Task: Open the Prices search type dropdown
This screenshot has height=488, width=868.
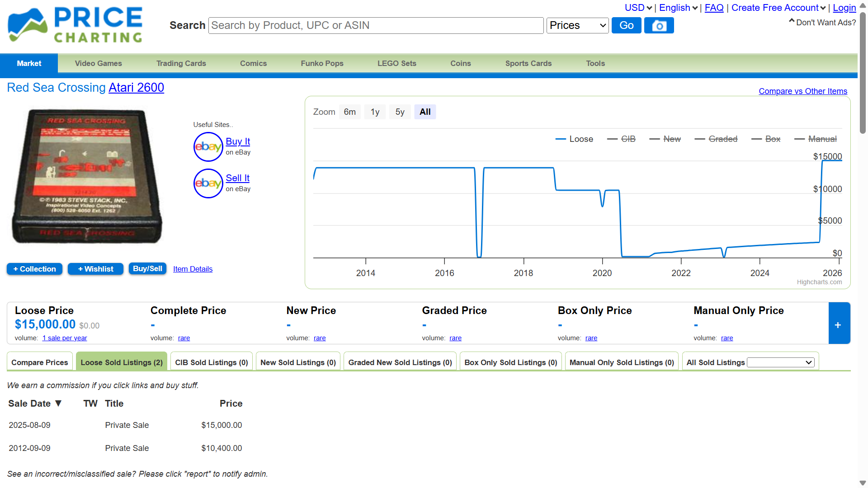Action: tap(578, 25)
